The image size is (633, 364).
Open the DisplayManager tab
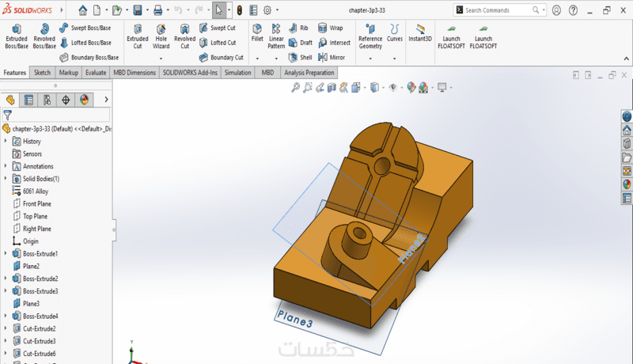85,100
